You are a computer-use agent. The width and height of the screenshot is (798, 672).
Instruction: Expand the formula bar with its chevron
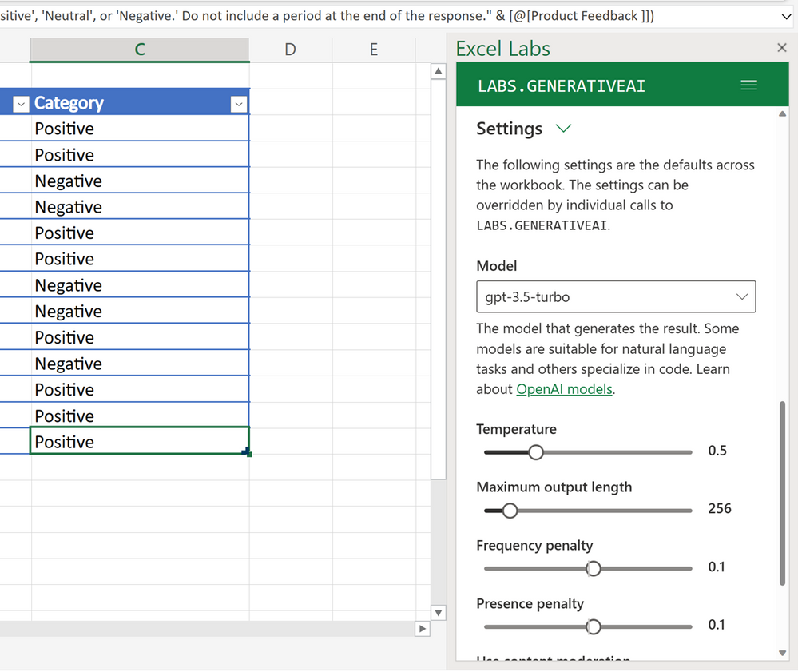click(788, 15)
